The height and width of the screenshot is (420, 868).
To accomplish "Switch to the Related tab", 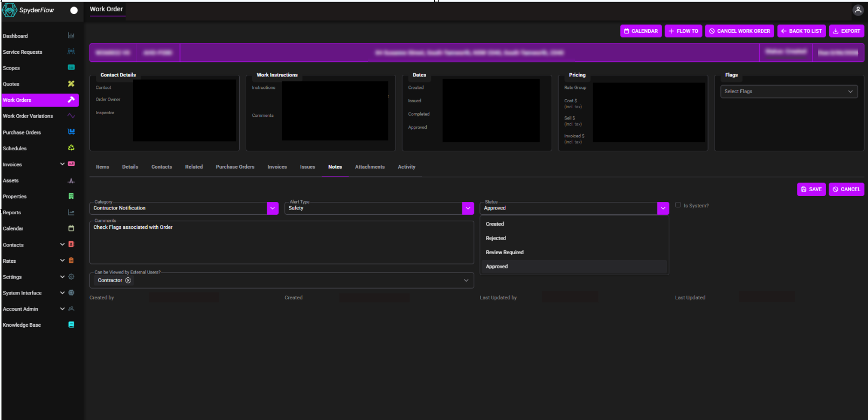I will coord(194,167).
